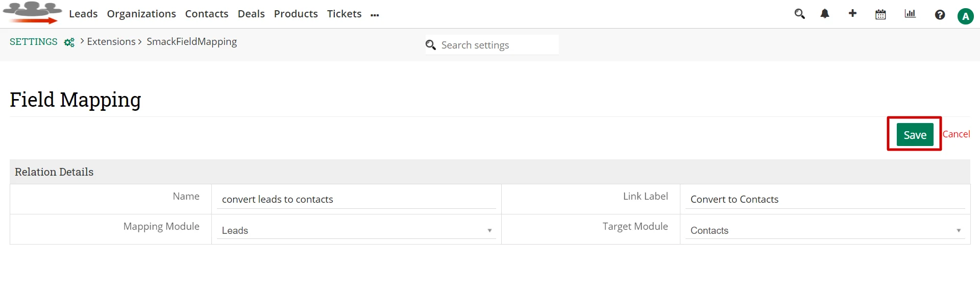Click the CRM logo icon
The width and height of the screenshot is (980, 290).
coord(32,13)
